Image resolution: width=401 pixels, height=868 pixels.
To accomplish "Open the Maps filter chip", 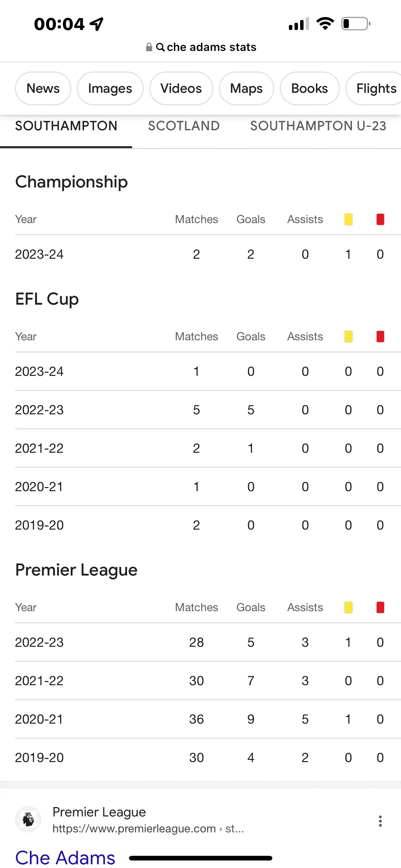I will [x=246, y=89].
